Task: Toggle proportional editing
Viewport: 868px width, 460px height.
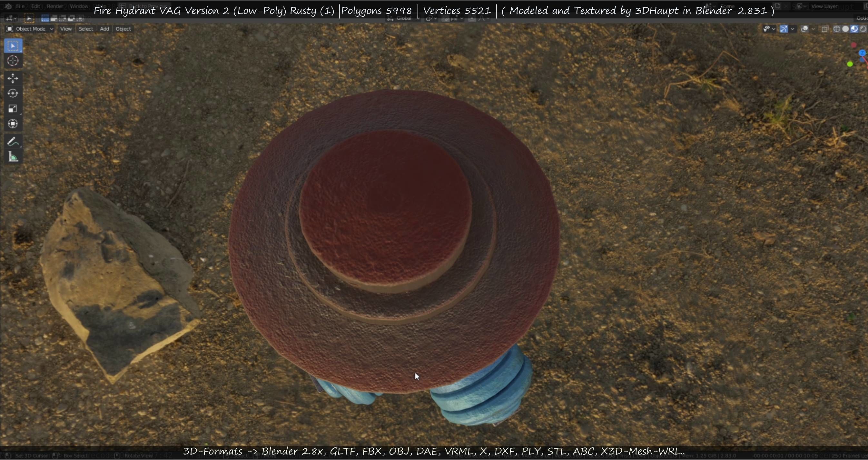Action: [472, 18]
